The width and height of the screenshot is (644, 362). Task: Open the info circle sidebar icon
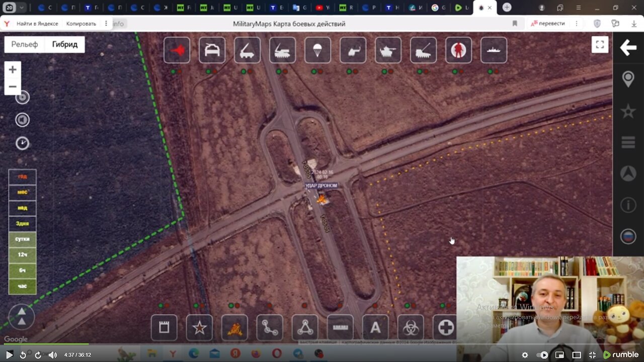click(x=628, y=205)
